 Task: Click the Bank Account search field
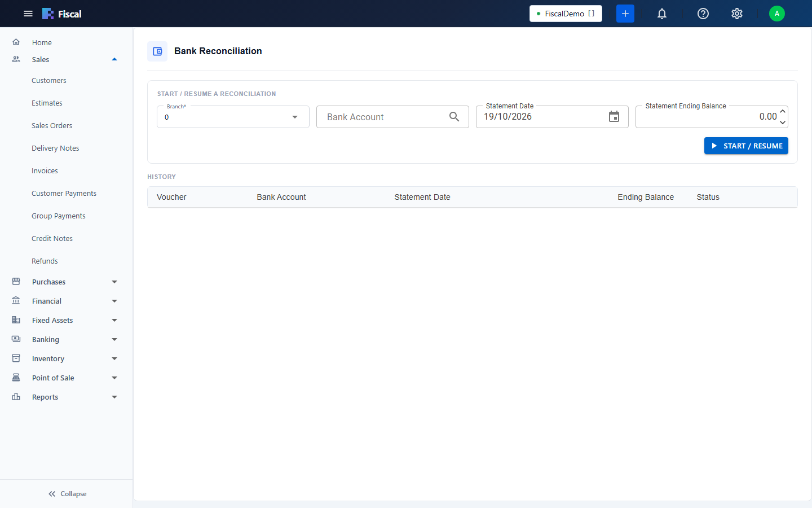(x=392, y=117)
